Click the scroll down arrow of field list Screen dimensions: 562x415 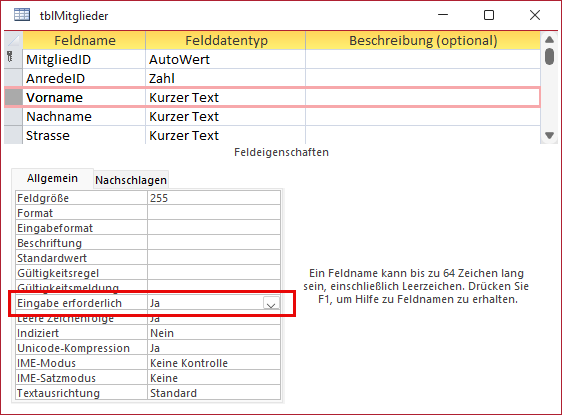coord(549,135)
